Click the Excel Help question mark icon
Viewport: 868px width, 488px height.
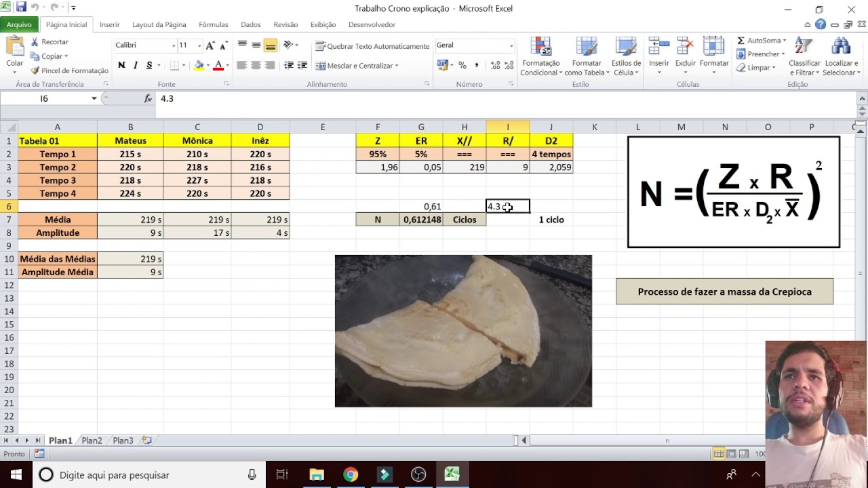[x=821, y=24]
